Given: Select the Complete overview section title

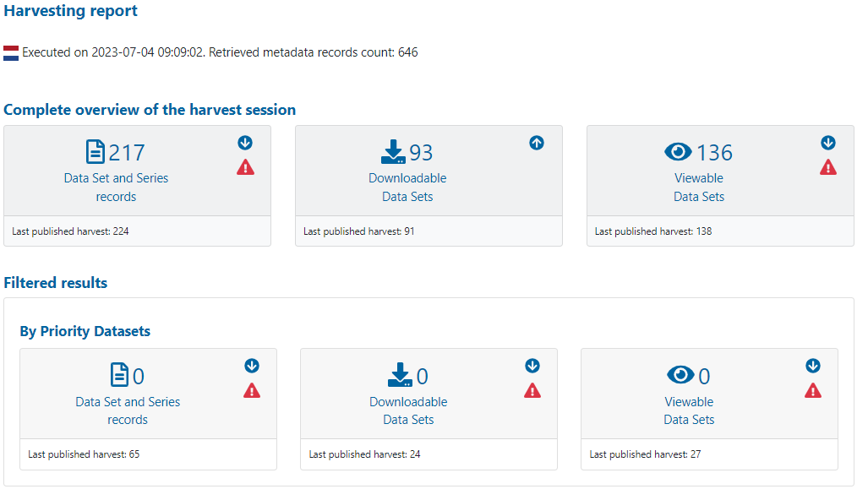Looking at the screenshot, I should pyautogui.click(x=148, y=110).
